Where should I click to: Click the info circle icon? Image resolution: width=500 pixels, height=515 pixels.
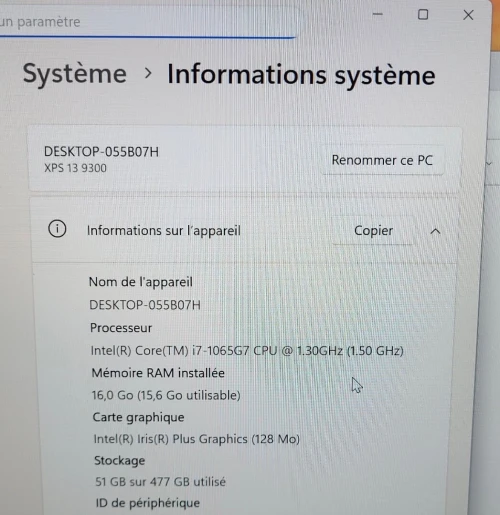coord(57,229)
